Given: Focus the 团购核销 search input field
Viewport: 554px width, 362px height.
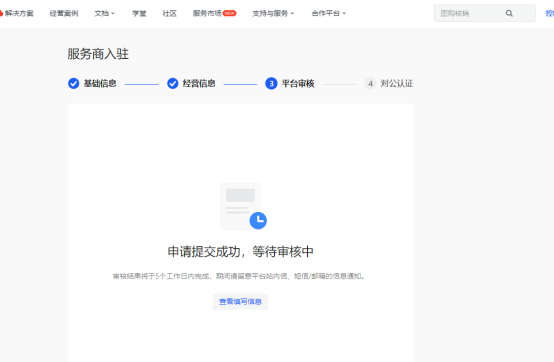Looking at the screenshot, I should (485, 13).
